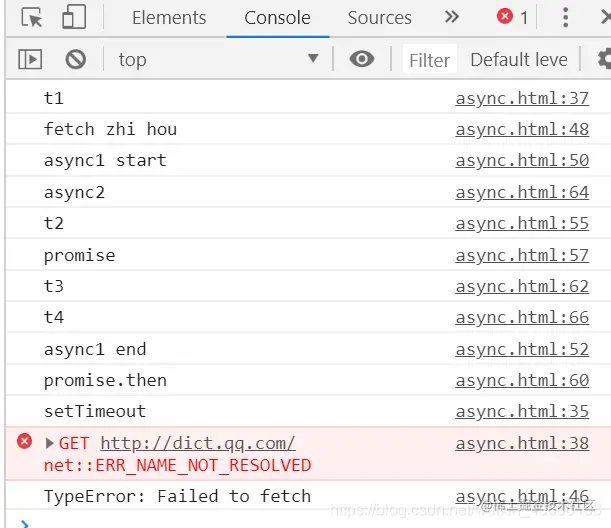Open the Elements tab
Screen dimensions: 611x528
pos(169,18)
